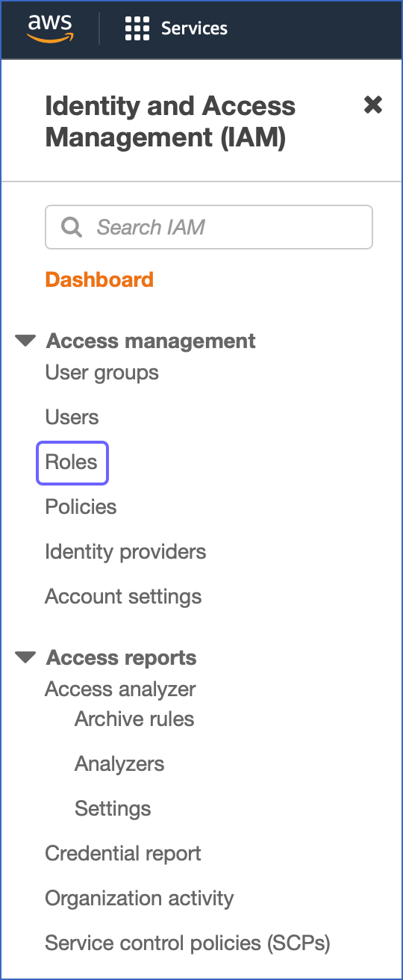Open Service control policies (SCPs)
403x980 pixels.
pyautogui.click(x=188, y=943)
